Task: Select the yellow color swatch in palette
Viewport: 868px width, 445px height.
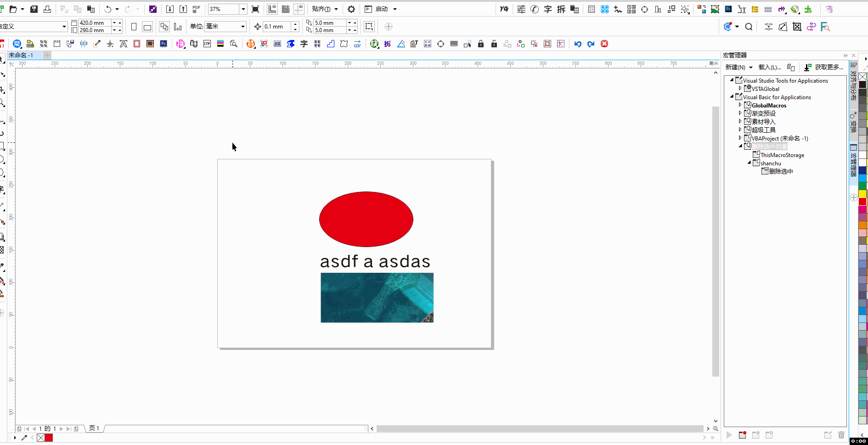Action: click(862, 194)
